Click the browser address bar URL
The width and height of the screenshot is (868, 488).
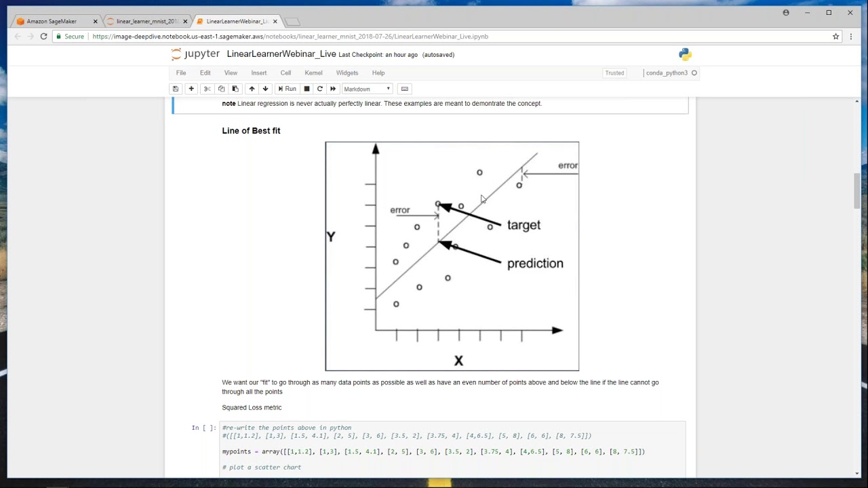click(x=290, y=37)
